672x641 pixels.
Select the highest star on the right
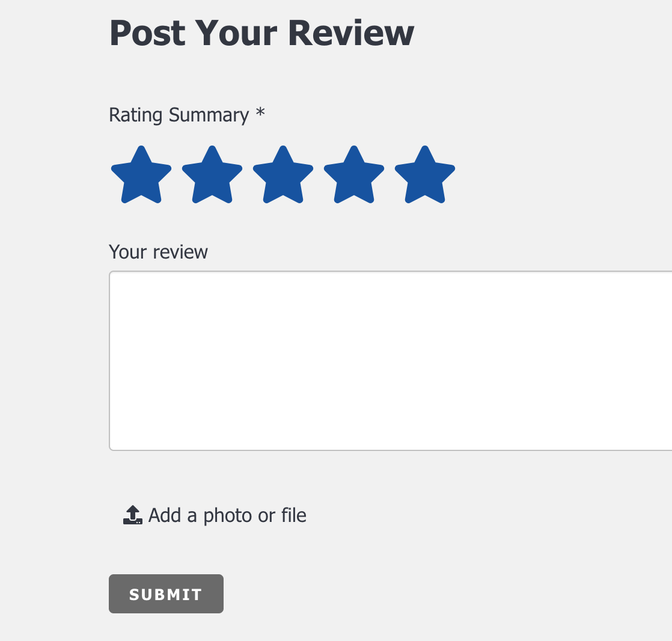pyautogui.click(x=425, y=176)
